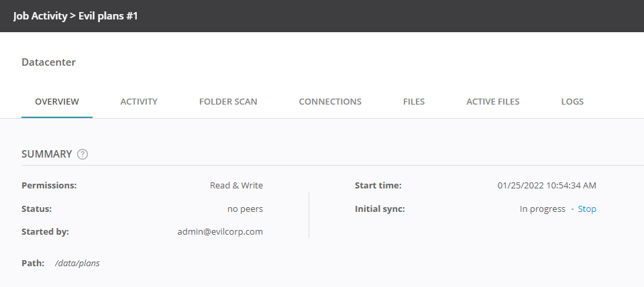This screenshot has height=287, width=644.
Task: Click the Summary help question mark icon
Action: tap(83, 154)
